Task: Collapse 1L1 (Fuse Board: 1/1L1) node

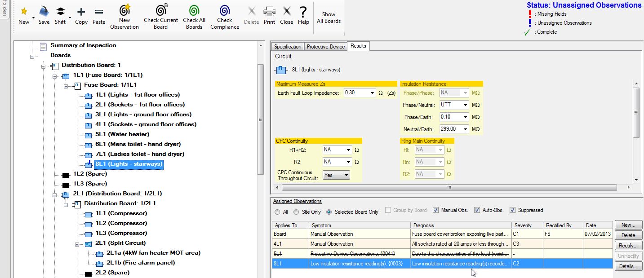Action: (55, 76)
